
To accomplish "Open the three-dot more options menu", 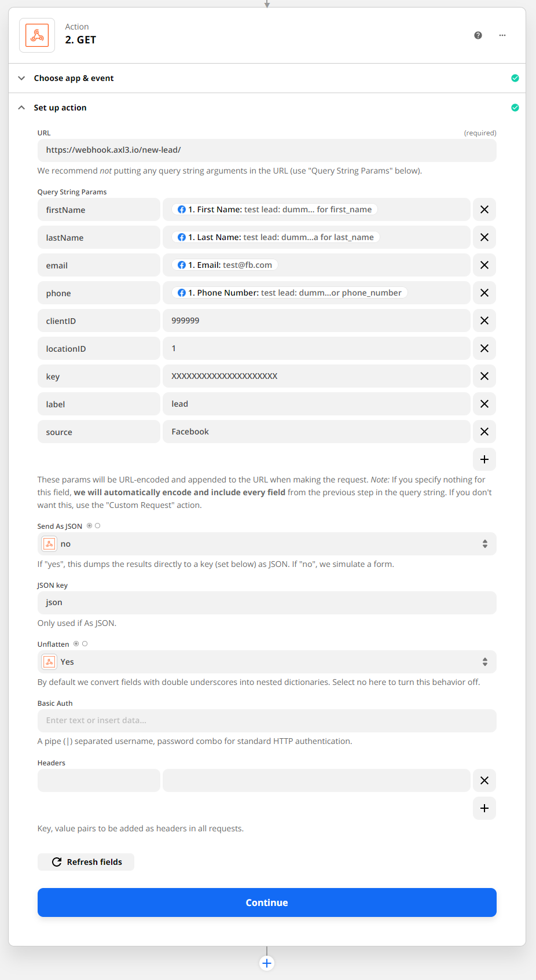I will pyautogui.click(x=502, y=35).
